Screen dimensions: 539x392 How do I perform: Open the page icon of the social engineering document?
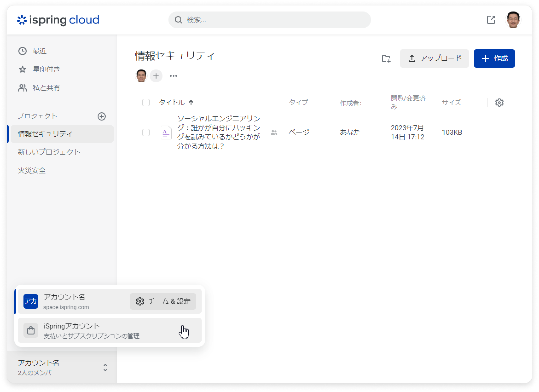166,132
